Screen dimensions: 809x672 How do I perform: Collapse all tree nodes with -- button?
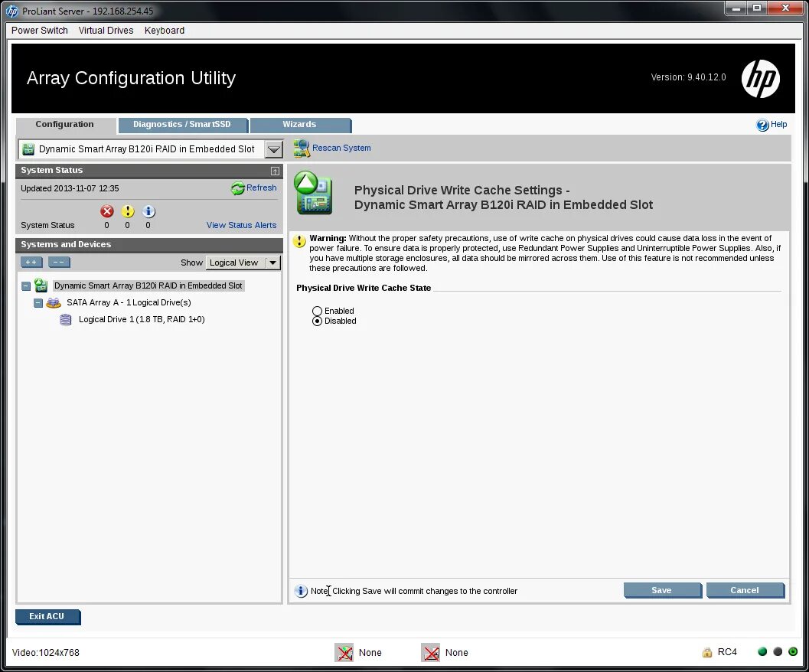(59, 263)
